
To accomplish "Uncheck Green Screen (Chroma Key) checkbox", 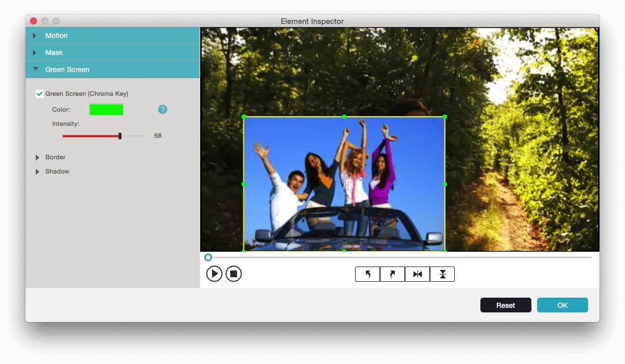I will point(40,94).
